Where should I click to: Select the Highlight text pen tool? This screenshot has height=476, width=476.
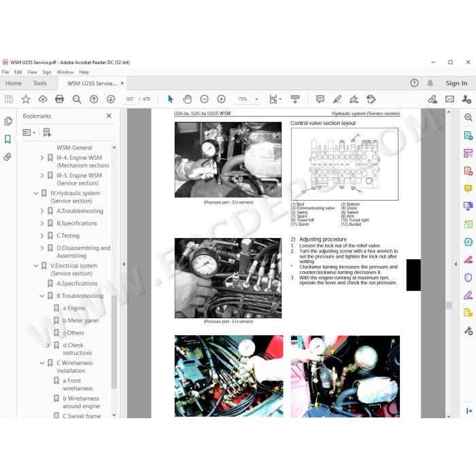337,99
